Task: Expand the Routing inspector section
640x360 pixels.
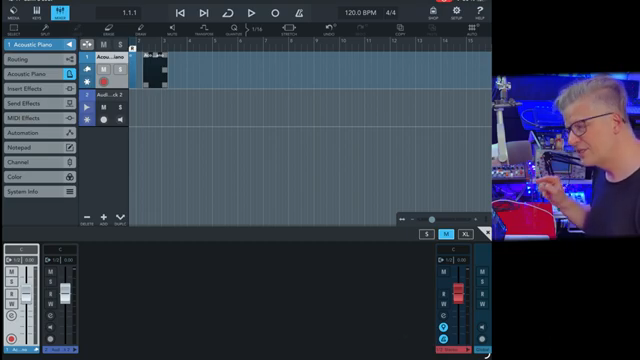Action: (x=40, y=59)
